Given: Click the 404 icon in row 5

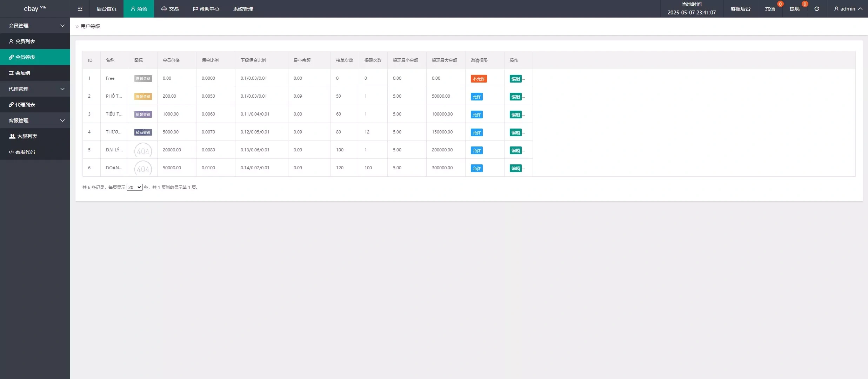Looking at the screenshot, I should 143,150.
